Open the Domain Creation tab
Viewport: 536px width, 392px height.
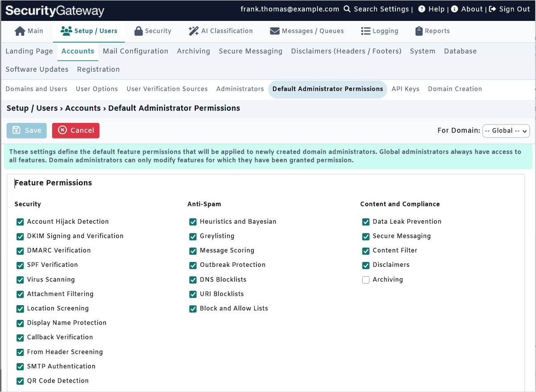click(x=455, y=89)
